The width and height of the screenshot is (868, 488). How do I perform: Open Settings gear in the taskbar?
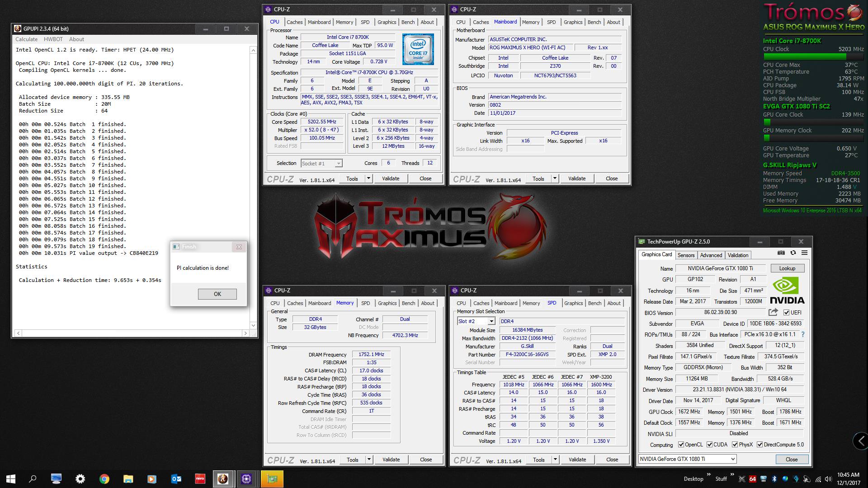coord(80,479)
